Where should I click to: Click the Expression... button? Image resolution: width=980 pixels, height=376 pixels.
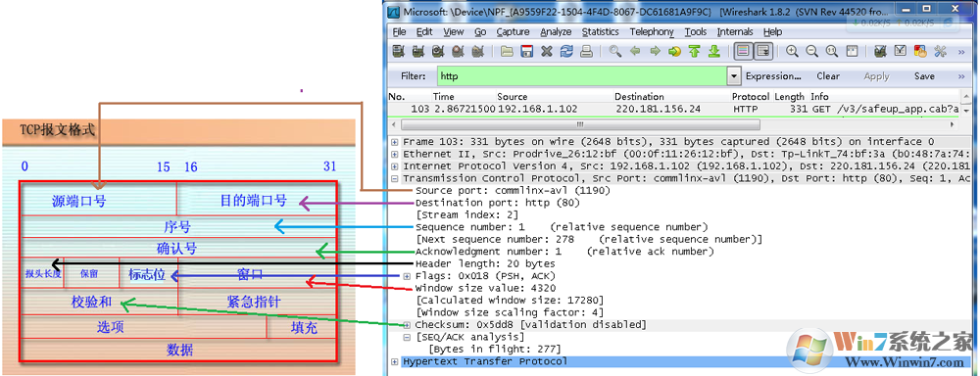pos(773,76)
